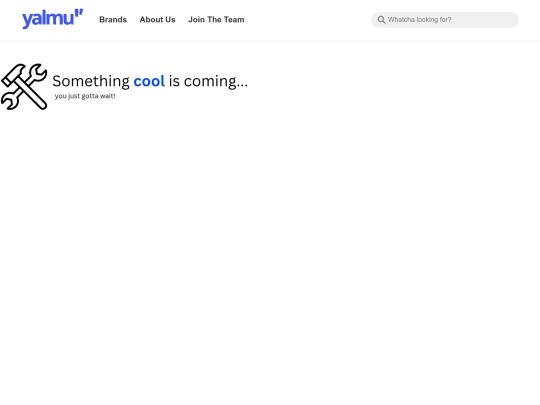Image resolution: width=540 pixels, height=405 pixels.
Task: Open the Brands menu item
Action: point(113,20)
